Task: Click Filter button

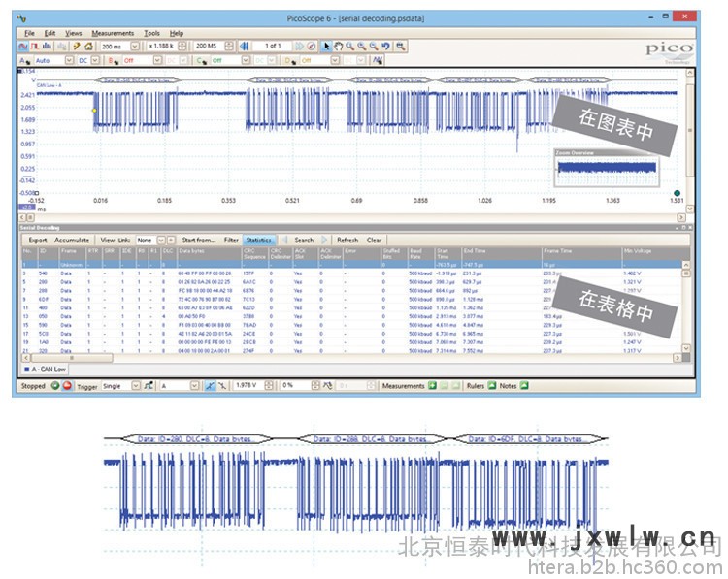Action: coord(231,240)
